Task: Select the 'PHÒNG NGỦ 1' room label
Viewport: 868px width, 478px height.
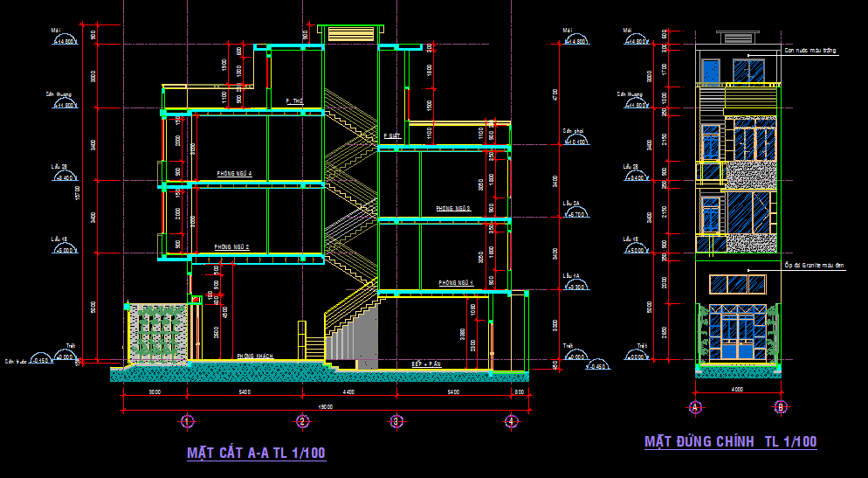Action: pyautogui.click(x=457, y=283)
